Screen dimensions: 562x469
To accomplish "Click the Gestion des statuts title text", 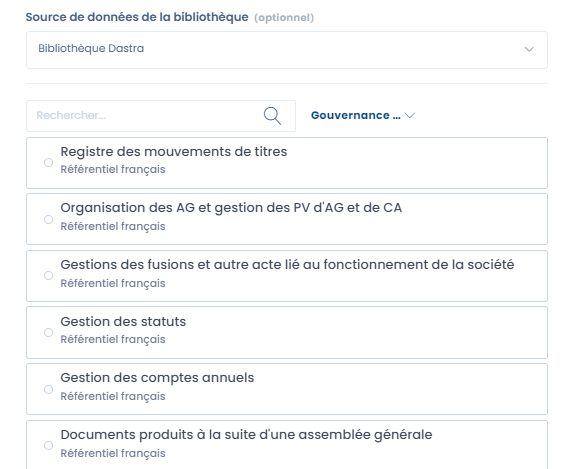I will click(123, 322).
